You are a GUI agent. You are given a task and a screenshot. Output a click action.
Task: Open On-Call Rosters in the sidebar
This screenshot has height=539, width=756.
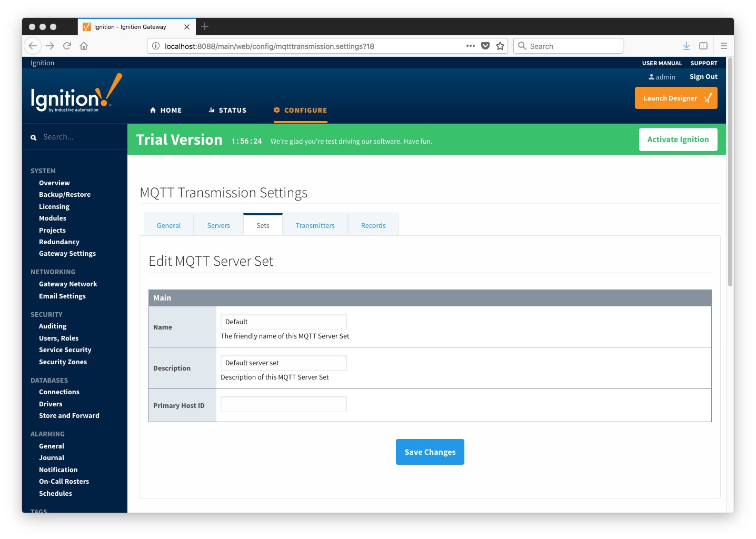click(64, 482)
